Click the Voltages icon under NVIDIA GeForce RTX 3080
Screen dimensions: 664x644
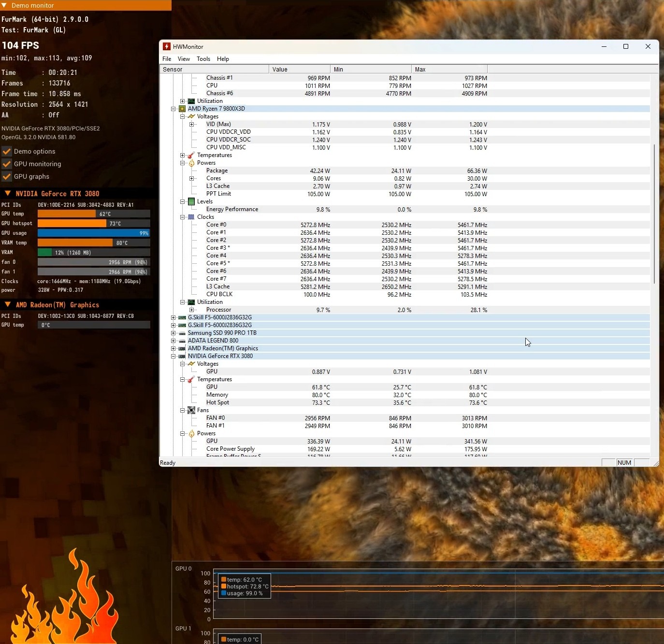click(191, 364)
